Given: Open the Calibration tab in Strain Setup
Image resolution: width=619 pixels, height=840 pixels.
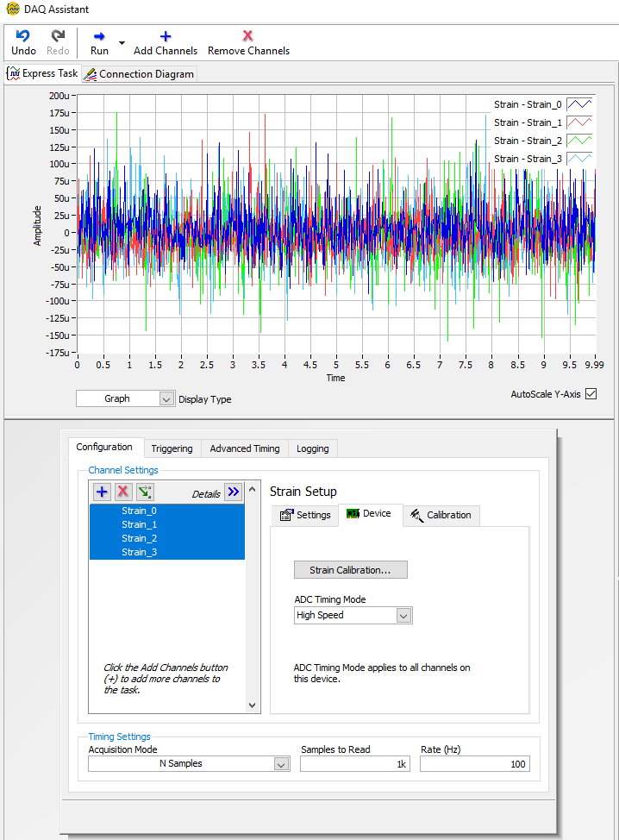Looking at the screenshot, I should pos(441,516).
